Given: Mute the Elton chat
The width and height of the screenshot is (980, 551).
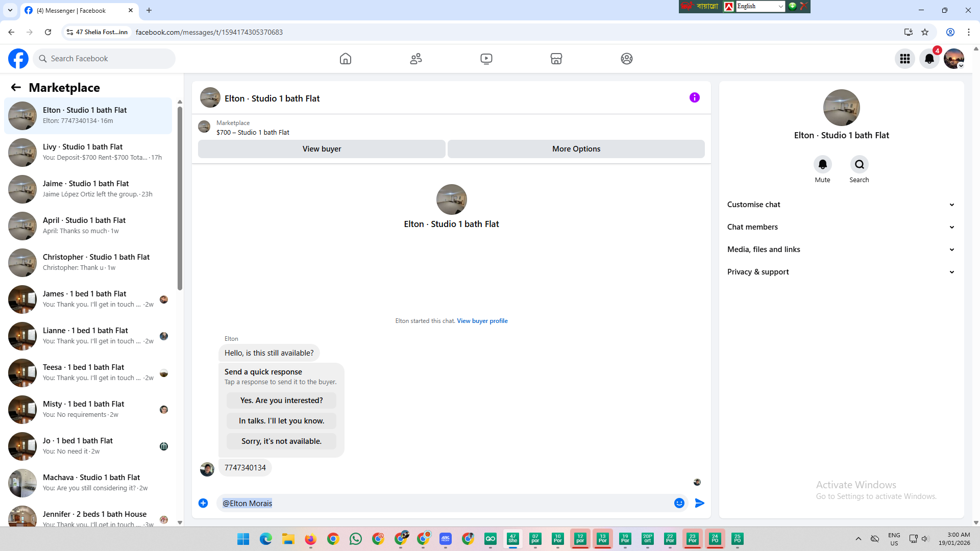Looking at the screenshot, I should (823, 164).
